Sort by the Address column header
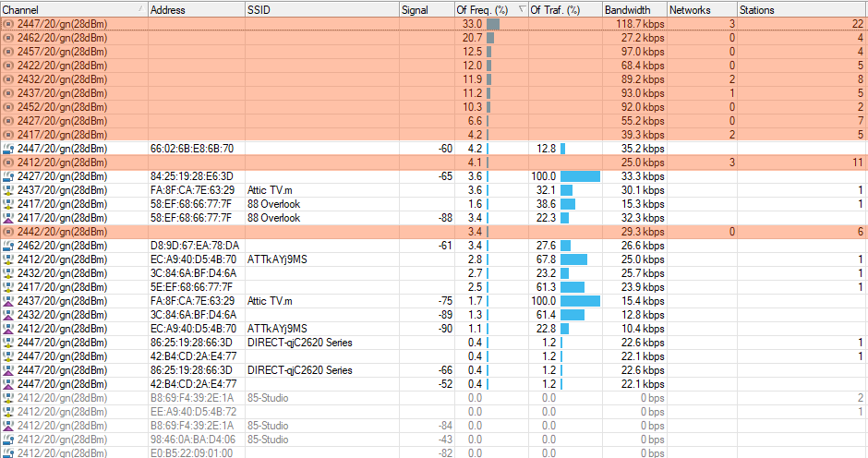 click(x=197, y=9)
